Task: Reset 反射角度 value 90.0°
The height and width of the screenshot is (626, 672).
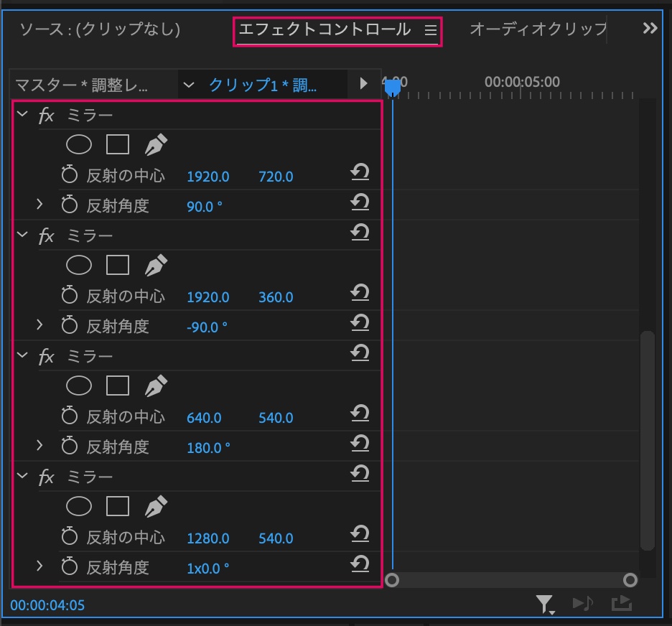Action: click(360, 202)
